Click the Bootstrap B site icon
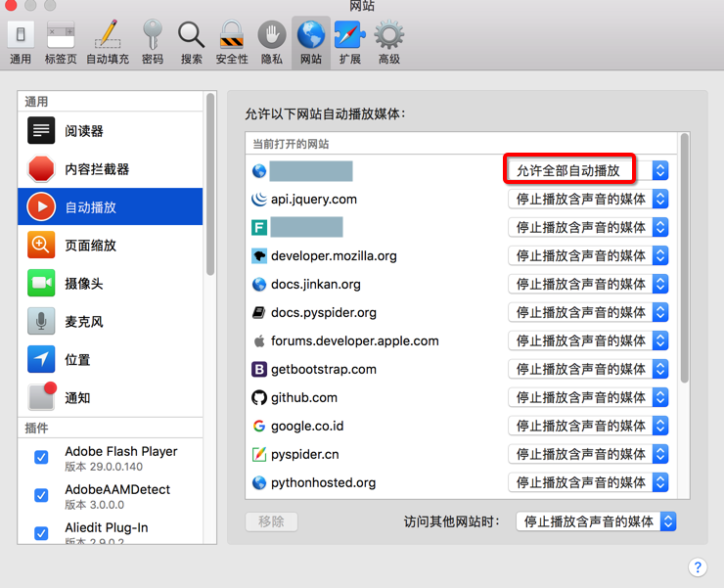The width and height of the screenshot is (724, 588). click(x=259, y=369)
